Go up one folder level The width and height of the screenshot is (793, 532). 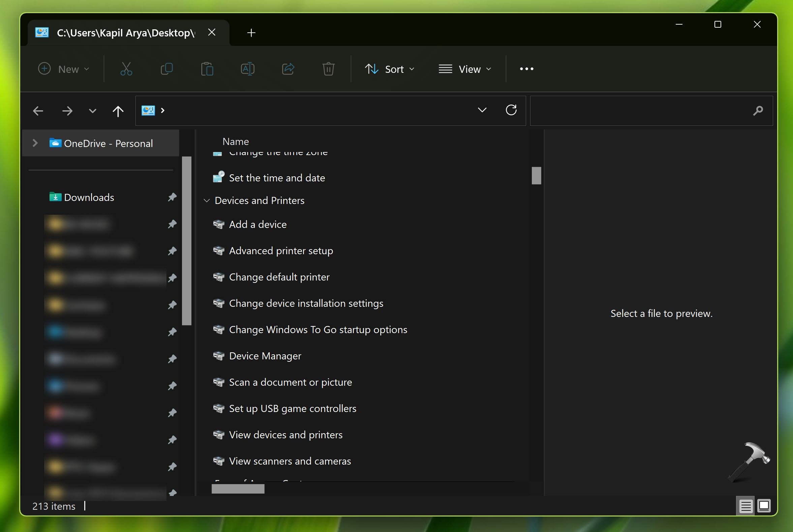(x=118, y=111)
